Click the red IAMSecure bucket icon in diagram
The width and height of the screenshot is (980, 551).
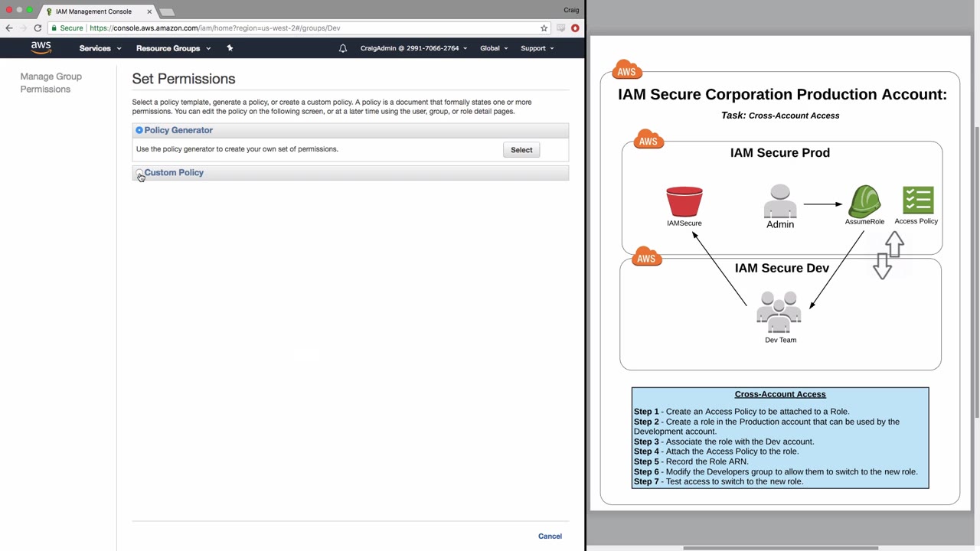coord(684,202)
